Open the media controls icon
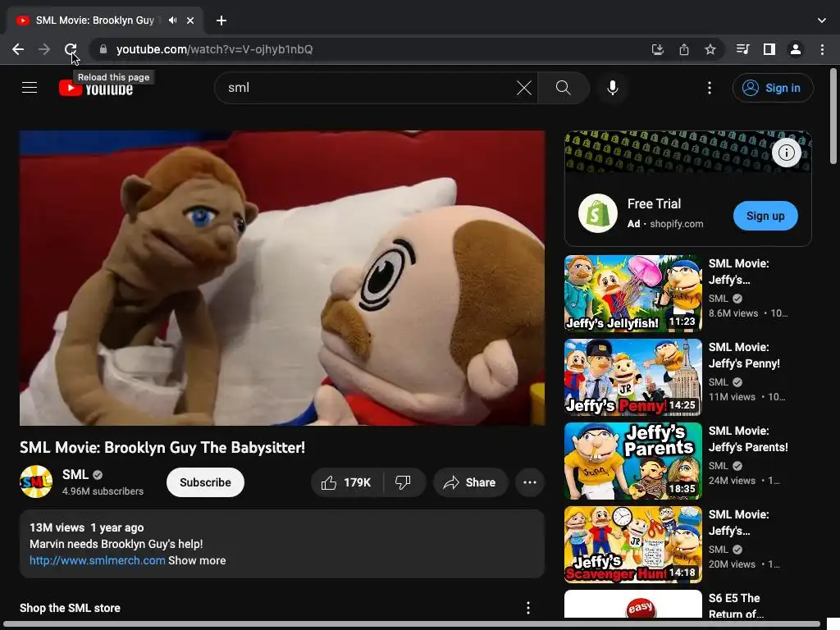The width and height of the screenshot is (840, 630). click(742, 49)
